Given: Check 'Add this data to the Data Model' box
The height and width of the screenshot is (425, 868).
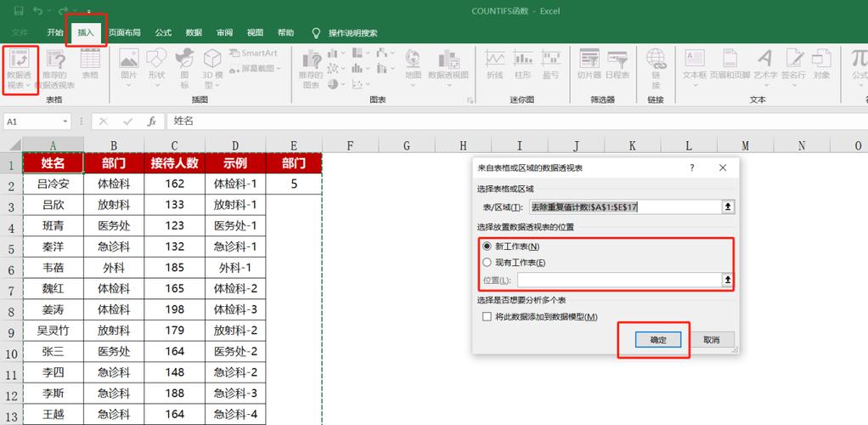Looking at the screenshot, I should (x=488, y=317).
